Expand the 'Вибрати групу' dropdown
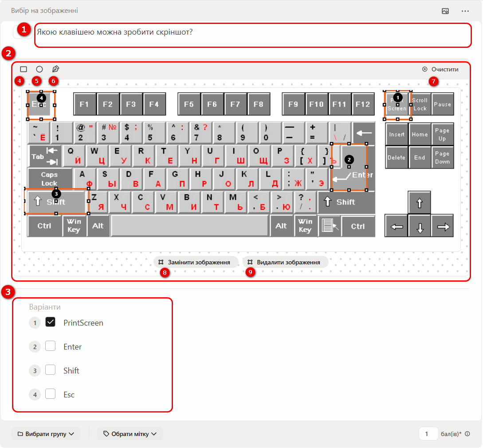Image resolution: width=483 pixels, height=448 pixels. (46, 434)
